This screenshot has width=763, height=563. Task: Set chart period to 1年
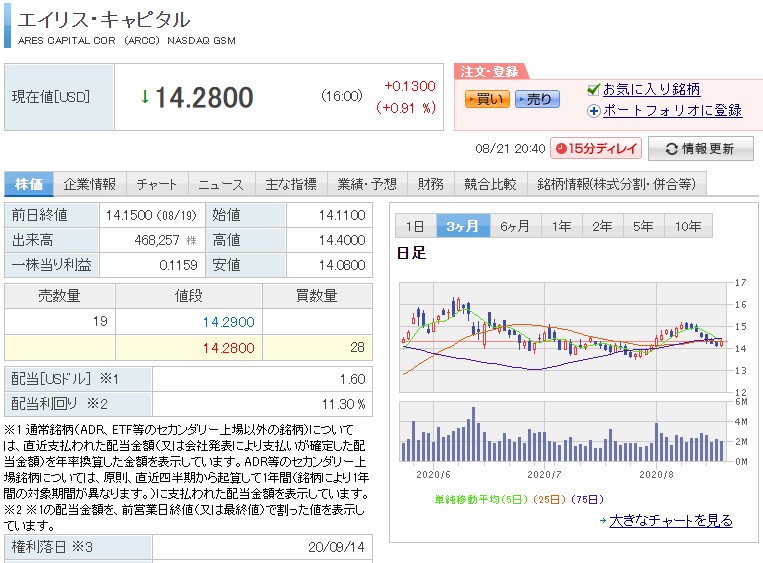coord(562,226)
